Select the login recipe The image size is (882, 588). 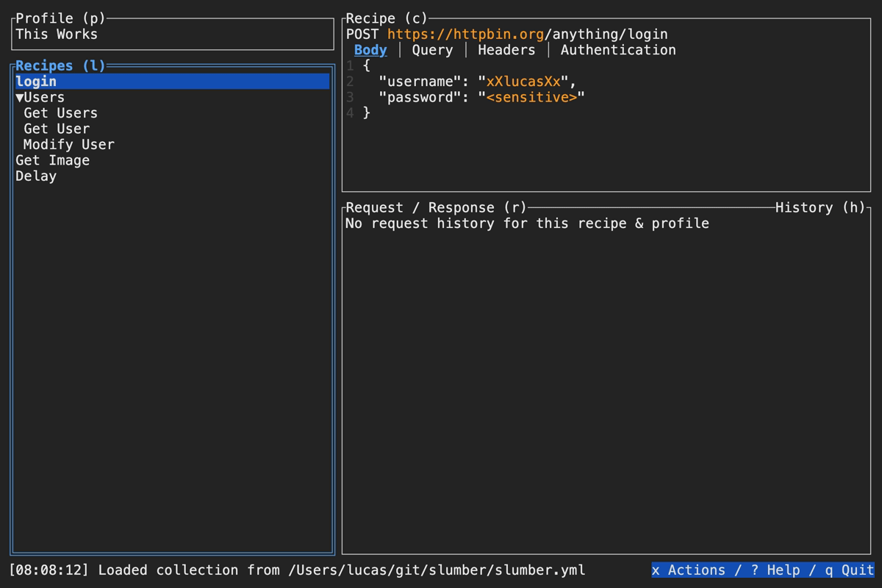[36, 82]
